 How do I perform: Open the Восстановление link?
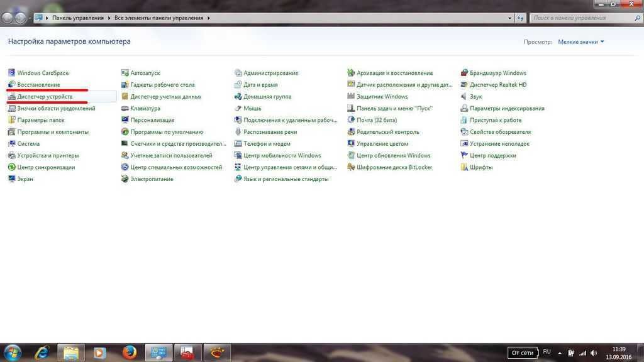pos(38,85)
